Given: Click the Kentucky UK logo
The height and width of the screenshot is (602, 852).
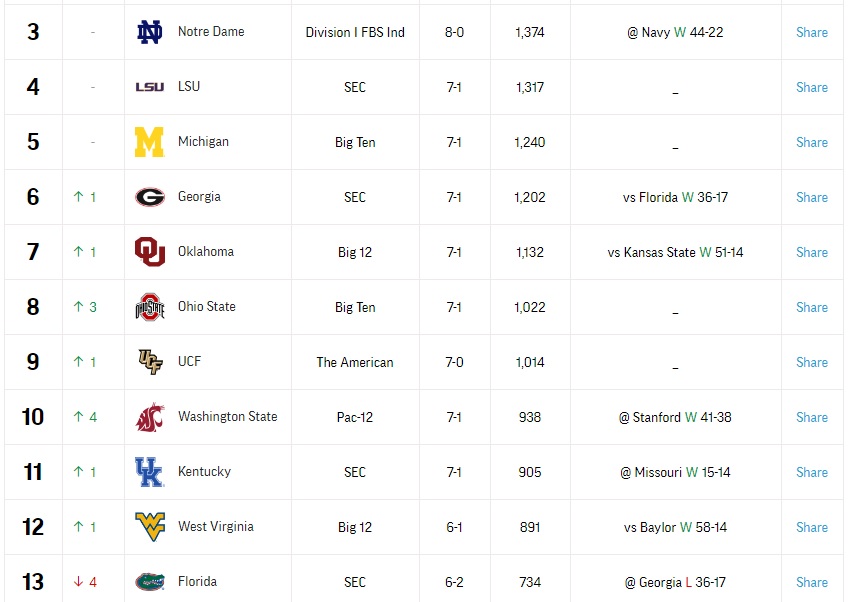Looking at the screenshot, I should coord(149,472).
